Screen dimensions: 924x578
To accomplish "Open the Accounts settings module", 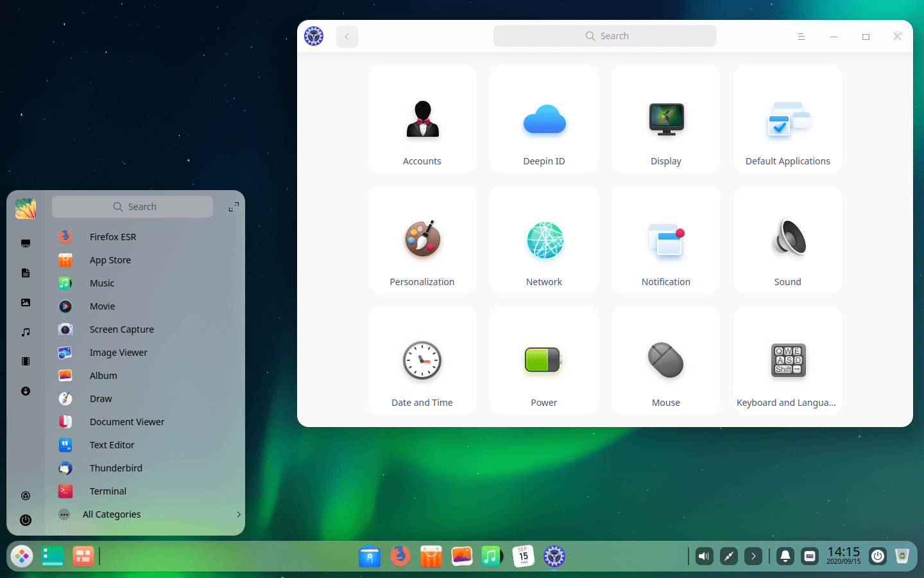I will coord(422,119).
